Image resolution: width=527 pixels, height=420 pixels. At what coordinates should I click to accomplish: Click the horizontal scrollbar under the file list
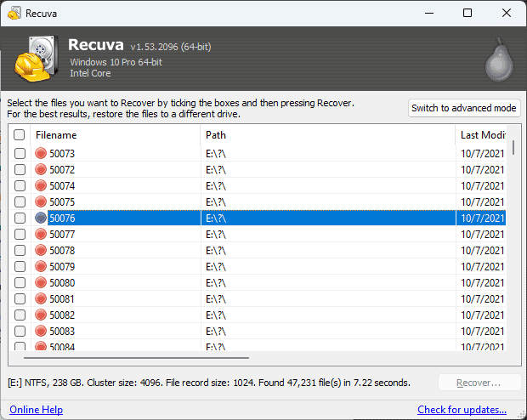[137, 358]
